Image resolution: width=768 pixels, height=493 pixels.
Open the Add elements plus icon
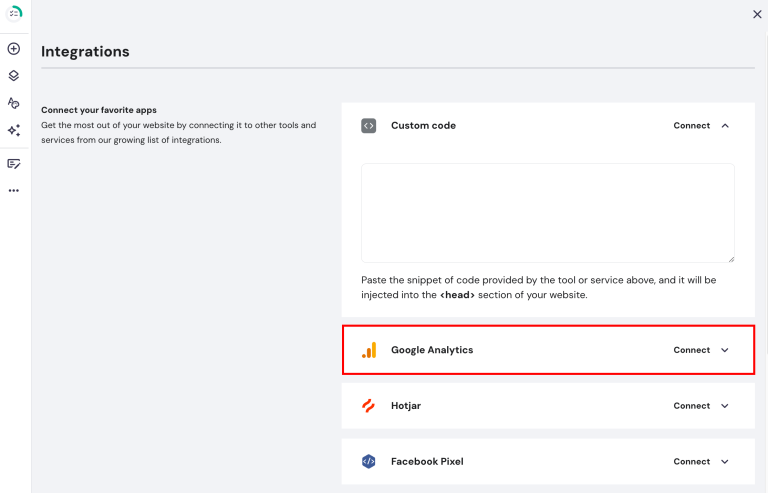(x=14, y=48)
